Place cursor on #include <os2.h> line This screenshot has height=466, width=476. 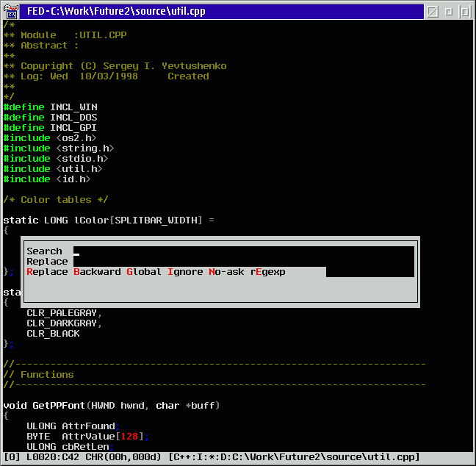point(50,138)
